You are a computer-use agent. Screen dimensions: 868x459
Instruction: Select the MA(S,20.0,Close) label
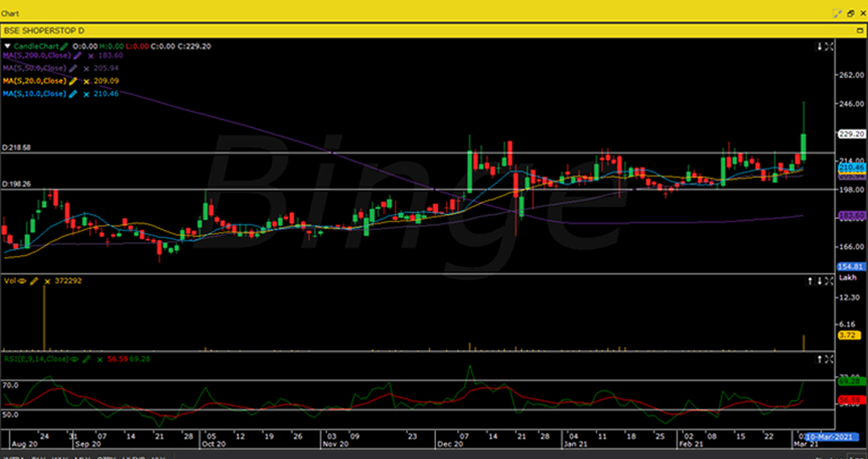pyautogui.click(x=35, y=81)
